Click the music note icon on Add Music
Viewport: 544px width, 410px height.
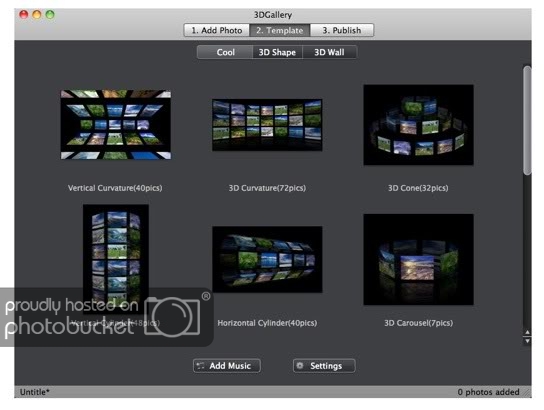tap(201, 365)
